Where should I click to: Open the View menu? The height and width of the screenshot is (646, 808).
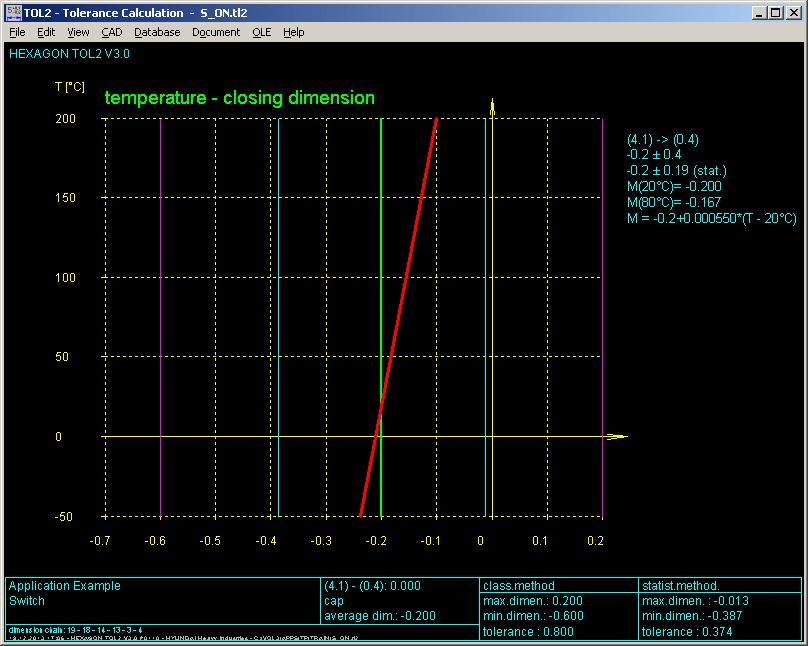tap(78, 32)
